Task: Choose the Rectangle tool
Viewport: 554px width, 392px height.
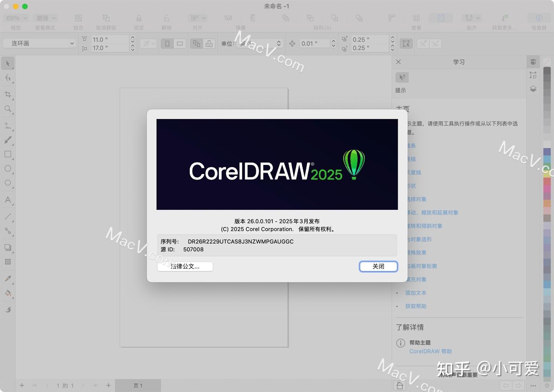Action: [8, 154]
